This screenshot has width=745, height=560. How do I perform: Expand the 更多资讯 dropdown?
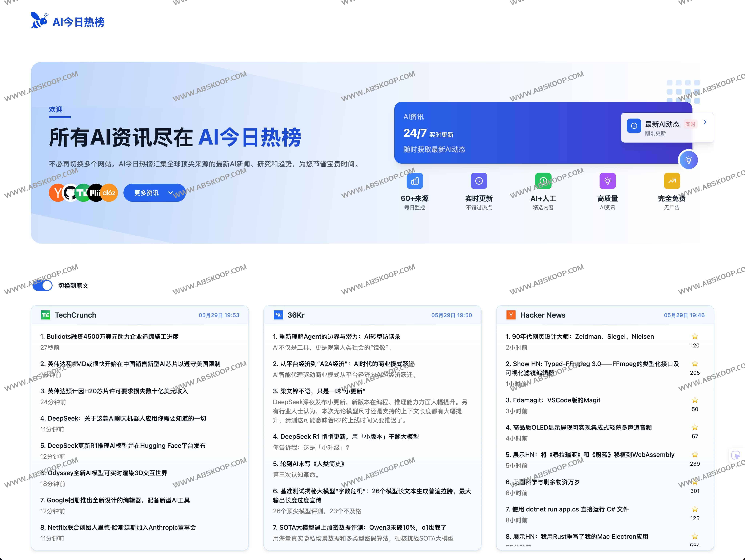pyautogui.click(x=154, y=193)
